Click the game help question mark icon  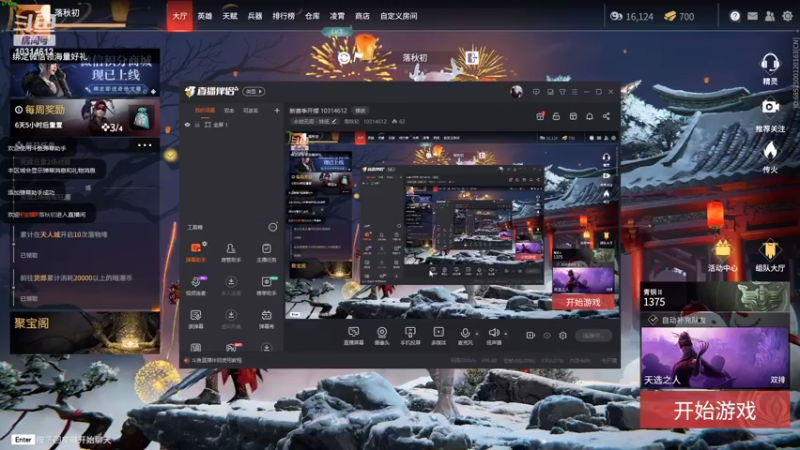735,16
